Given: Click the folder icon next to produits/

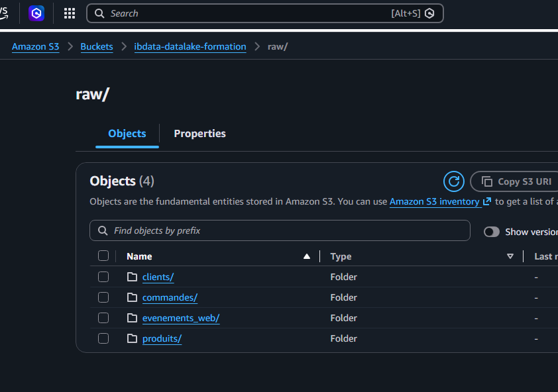Looking at the screenshot, I should 132,338.
